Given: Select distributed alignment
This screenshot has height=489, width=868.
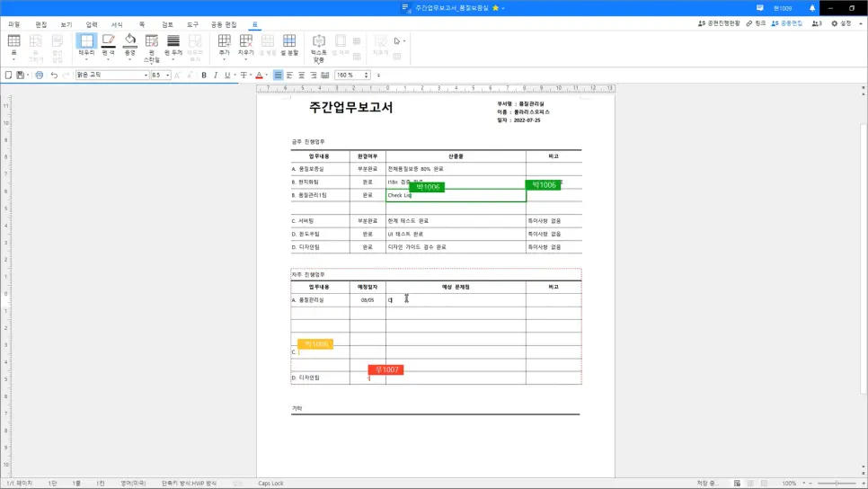Looking at the screenshot, I should click(325, 75).
